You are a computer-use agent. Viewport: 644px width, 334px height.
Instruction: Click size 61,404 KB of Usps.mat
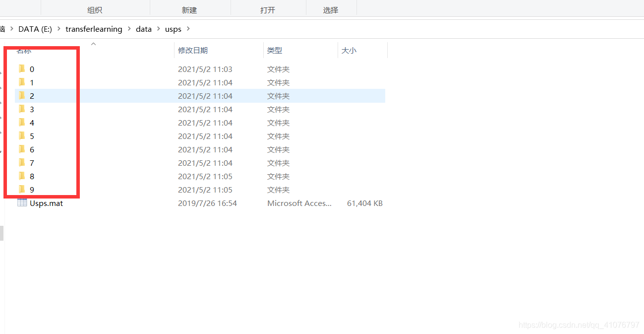click(x=365, y=203)
